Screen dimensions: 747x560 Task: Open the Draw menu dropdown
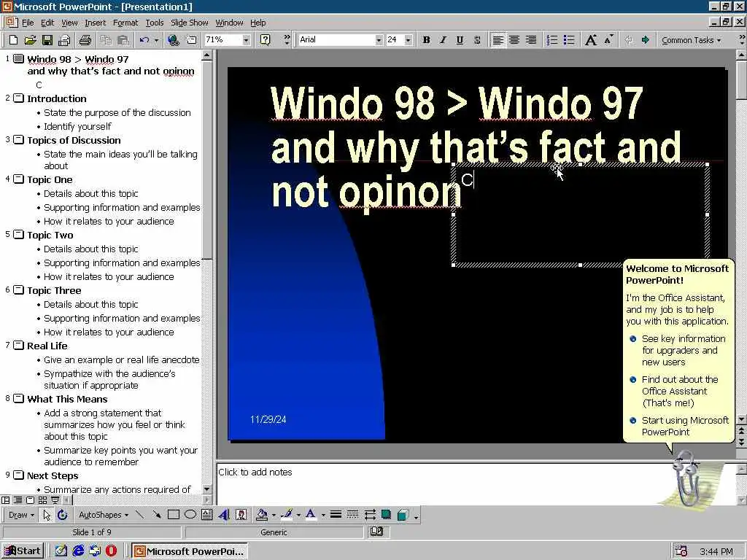pos(21,515)
